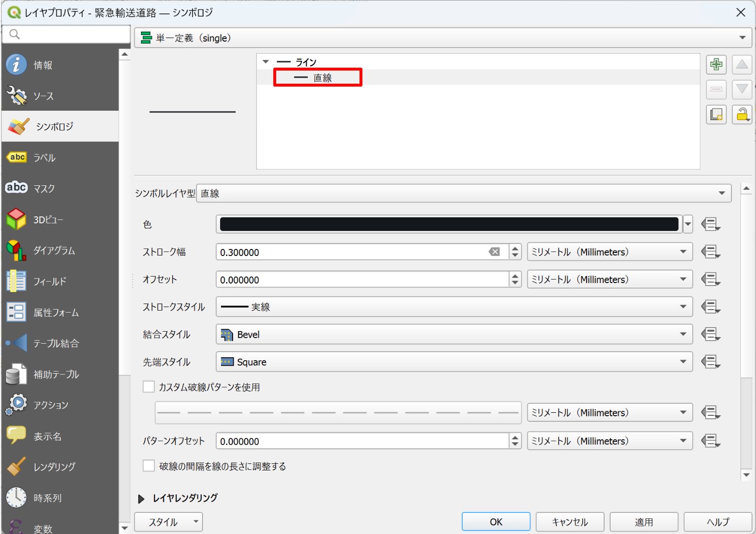The image size is (756, 534).
Task: Toggle 破線の間隔を線の長さに調整する checkbox
Action: [149, 466]
